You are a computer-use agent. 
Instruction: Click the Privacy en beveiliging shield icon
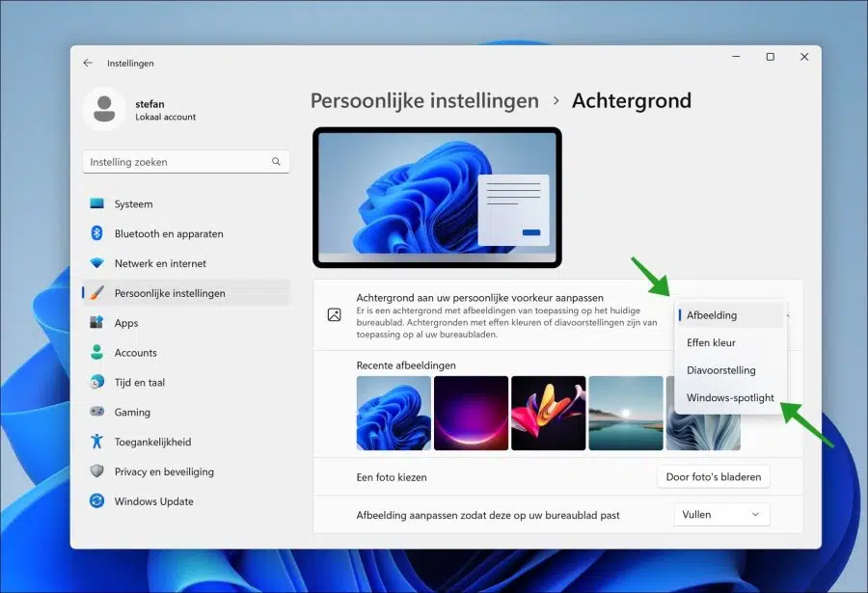click(96, 472)
